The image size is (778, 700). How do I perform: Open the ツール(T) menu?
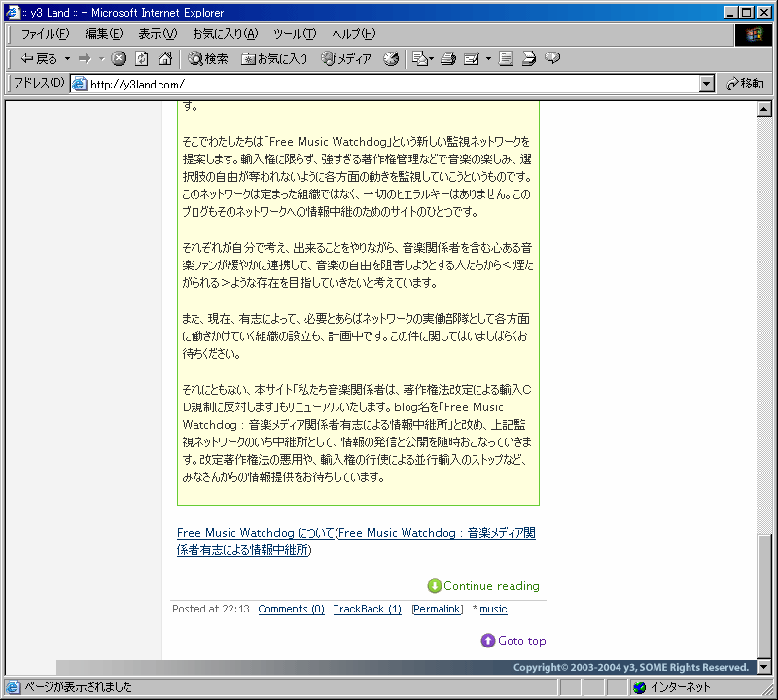(295, 34)
